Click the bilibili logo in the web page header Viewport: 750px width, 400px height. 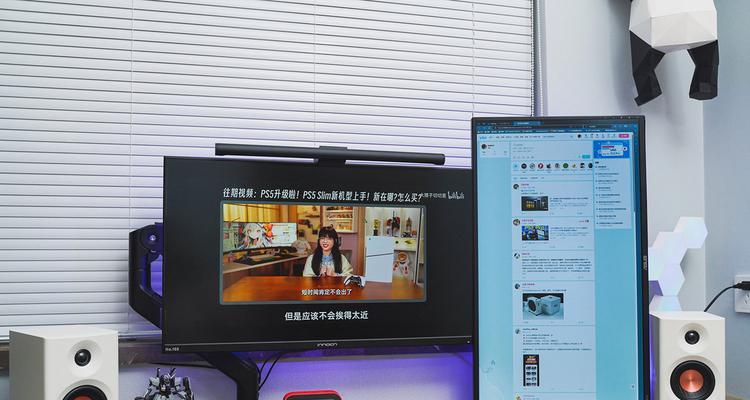click(x=483, y=137)
